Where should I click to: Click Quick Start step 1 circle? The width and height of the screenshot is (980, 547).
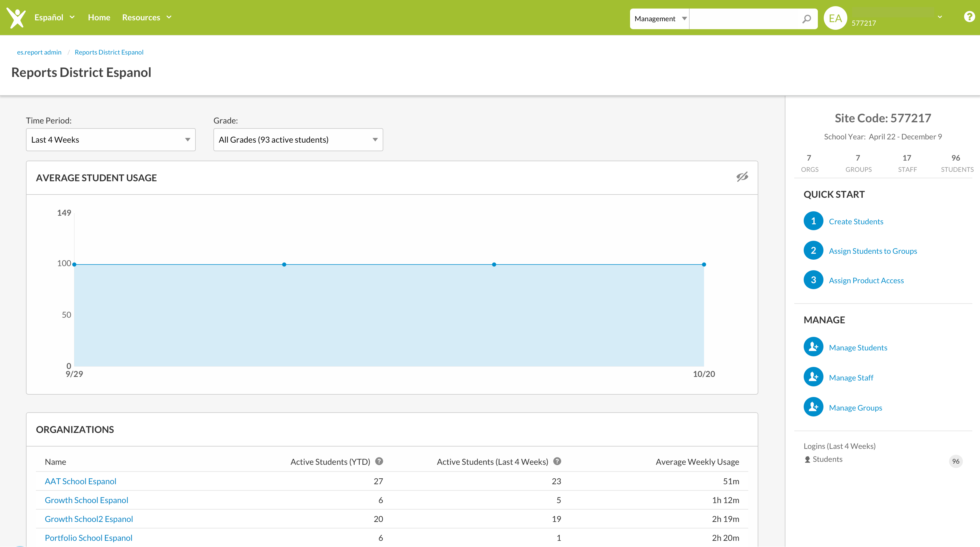(x=813, y=221)
